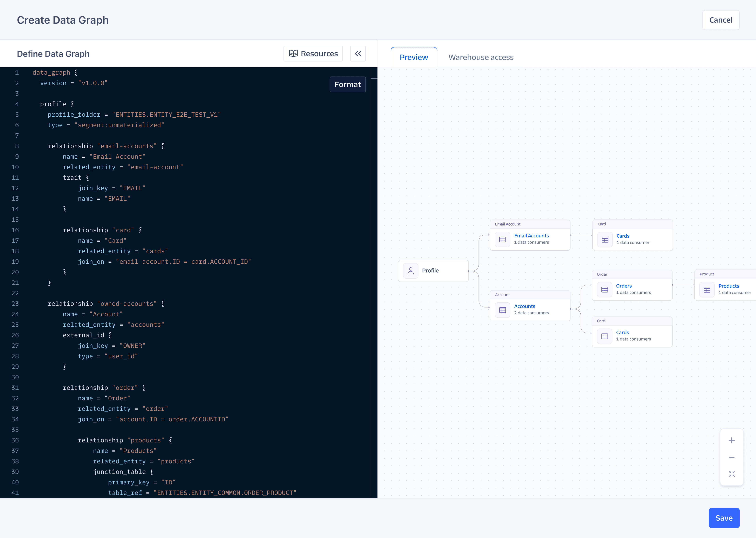Click the code editor scrollbar thumb

[x=374, y=78]
